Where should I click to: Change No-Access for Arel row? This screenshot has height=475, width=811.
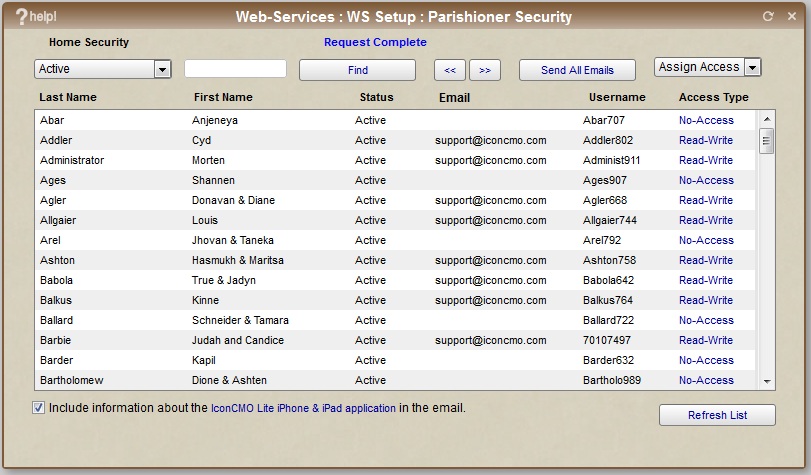point(706,240)
